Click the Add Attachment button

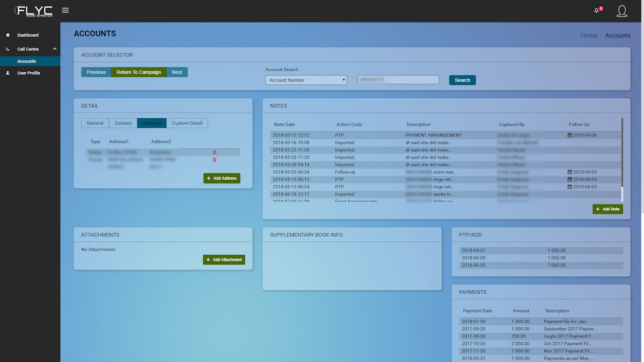point(224,260)
